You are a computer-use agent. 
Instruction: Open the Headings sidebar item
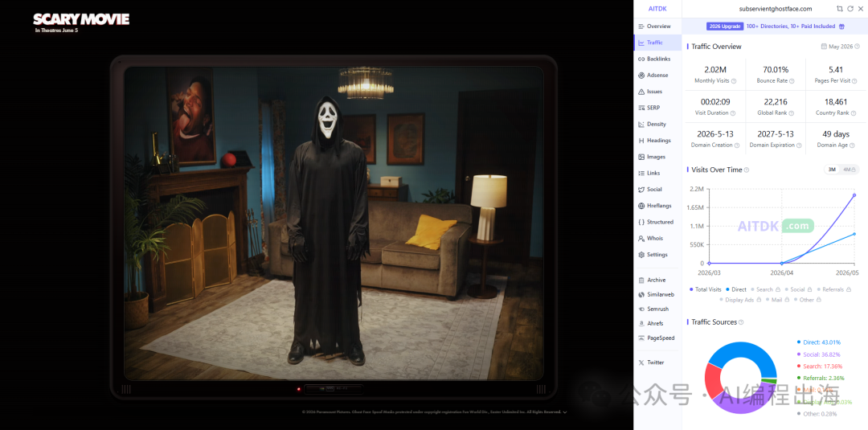pos(657,141)
